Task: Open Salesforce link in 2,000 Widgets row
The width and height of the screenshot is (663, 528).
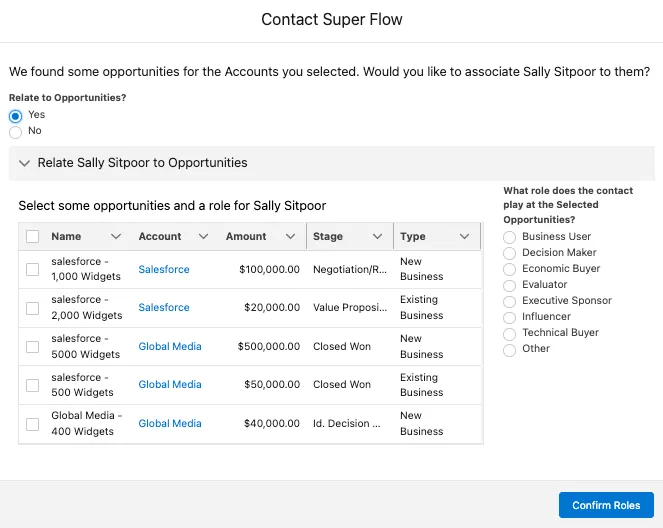Action: click(x=164, y=307)
